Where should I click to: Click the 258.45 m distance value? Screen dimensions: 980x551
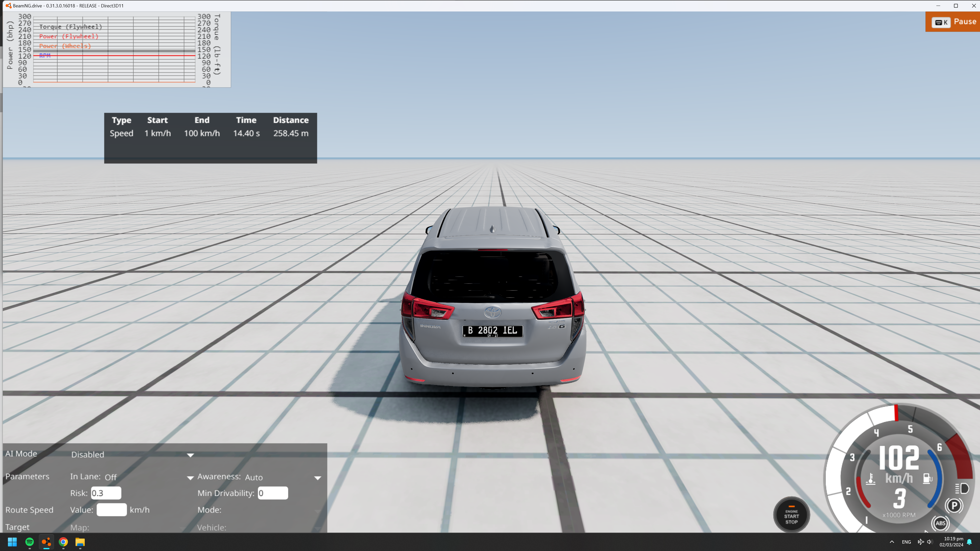click(x=291, y=133)
